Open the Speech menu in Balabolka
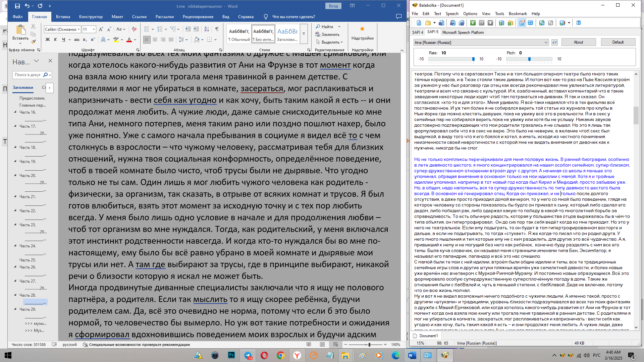The width and height of the screenshot is (644, 362). tap(452, 14)
